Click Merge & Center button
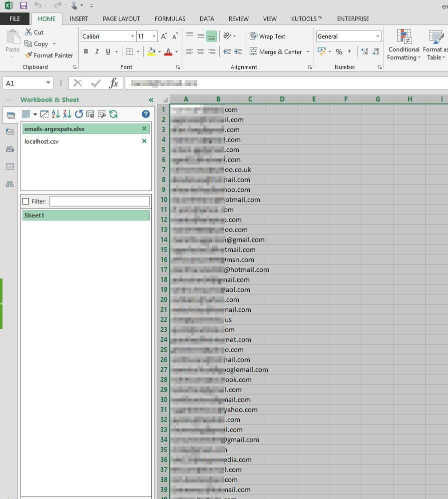This screenshot has width=448, height=499. pos(276,51)
